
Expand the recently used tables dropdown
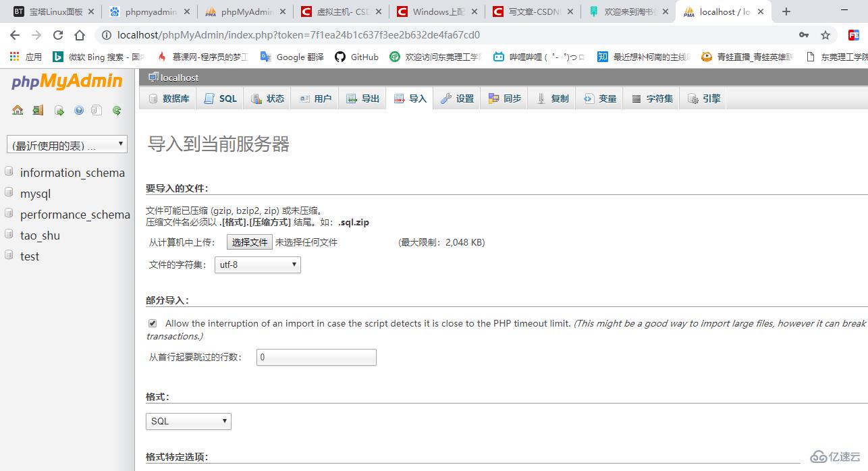[66, 144]
